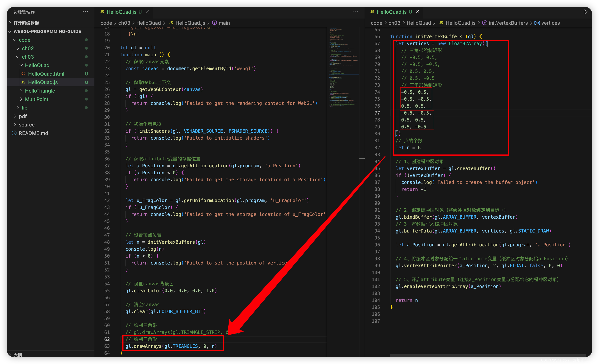Close the left HelloQuad.js tab

point(147,12)
